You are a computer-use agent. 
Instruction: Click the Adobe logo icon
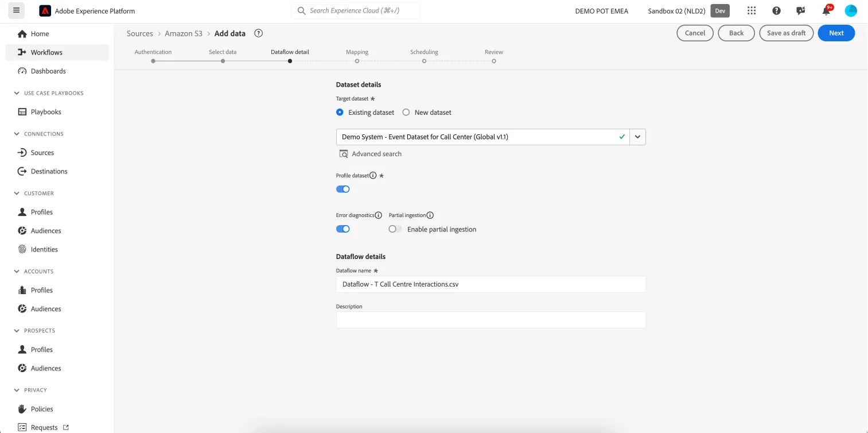coord(45,11)
